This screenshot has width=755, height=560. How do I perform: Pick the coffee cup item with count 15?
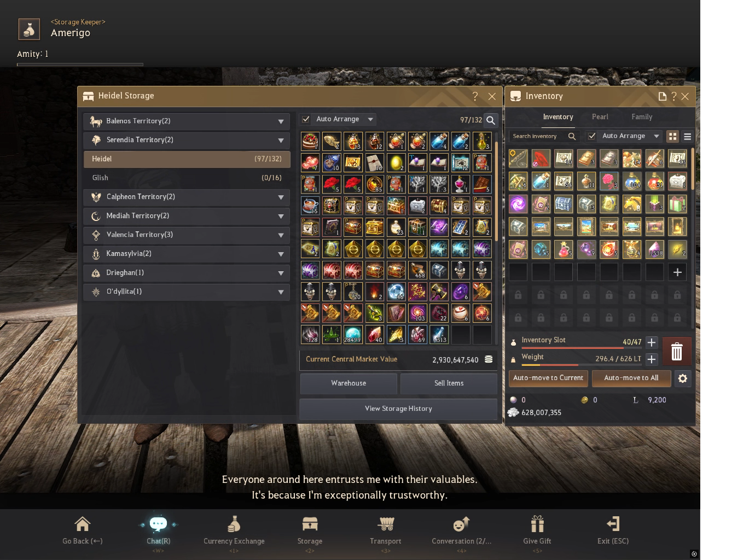coord(310,206)
